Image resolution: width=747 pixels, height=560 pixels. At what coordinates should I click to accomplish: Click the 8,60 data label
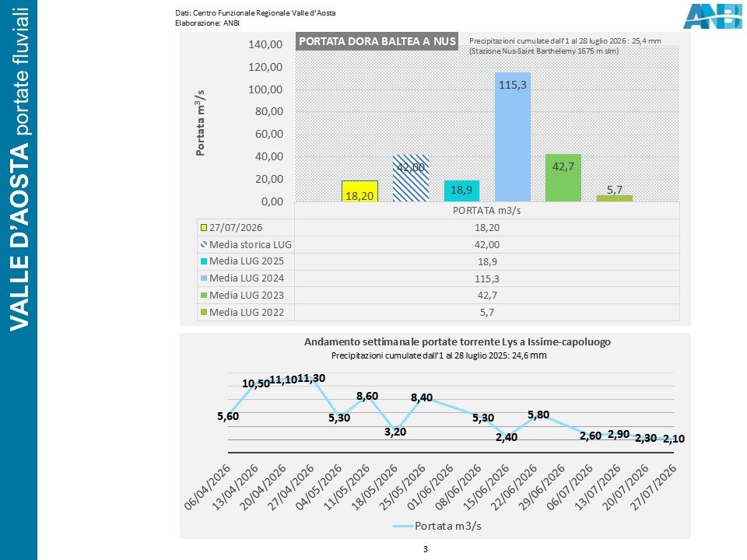(x=367, y=396)
